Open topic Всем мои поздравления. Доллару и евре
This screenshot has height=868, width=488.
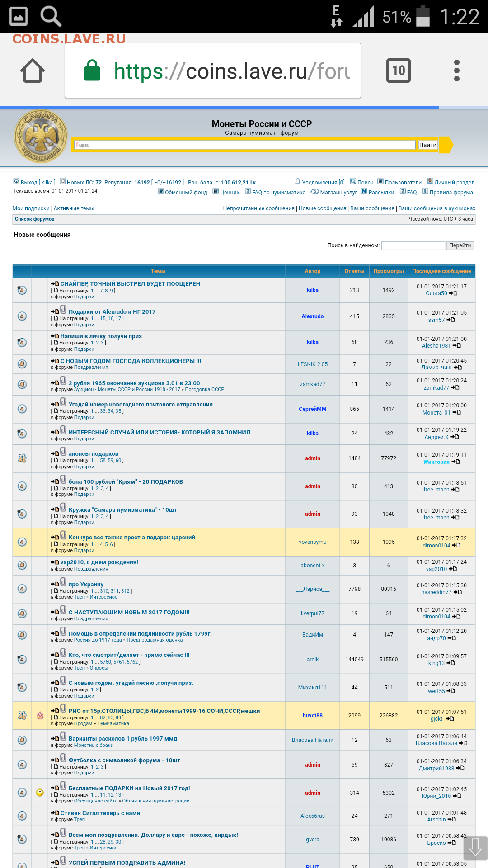[153, 835]
